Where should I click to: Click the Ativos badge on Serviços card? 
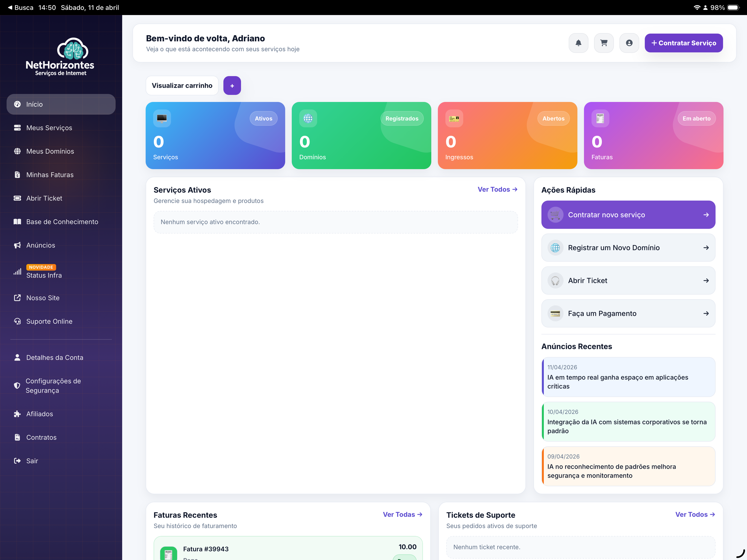[263, 119]
